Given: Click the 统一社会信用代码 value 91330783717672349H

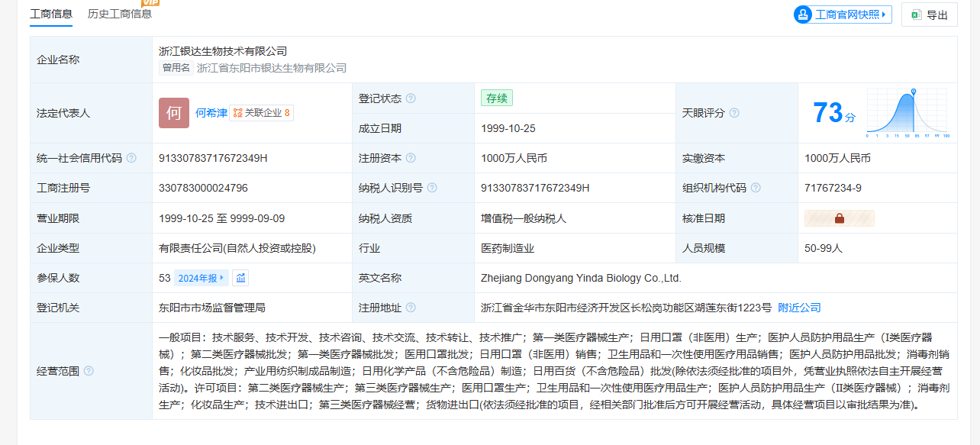Looking at the screenshot, I should [x=213, y=158].
